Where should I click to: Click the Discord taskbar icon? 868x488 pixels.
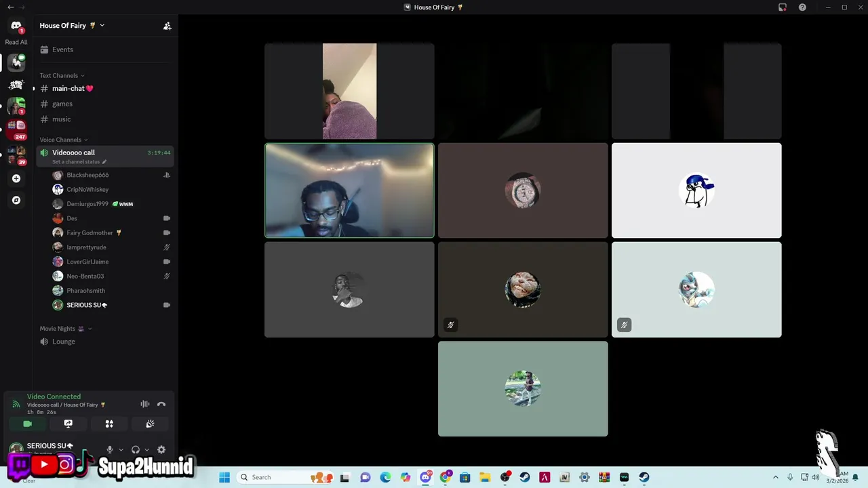(425, 477)
